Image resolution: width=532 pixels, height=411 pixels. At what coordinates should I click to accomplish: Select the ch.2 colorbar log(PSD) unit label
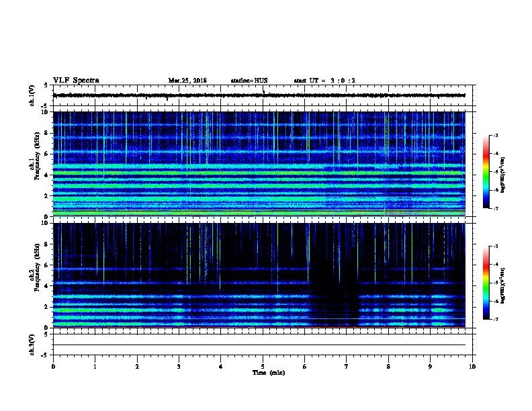pos(503,286)
